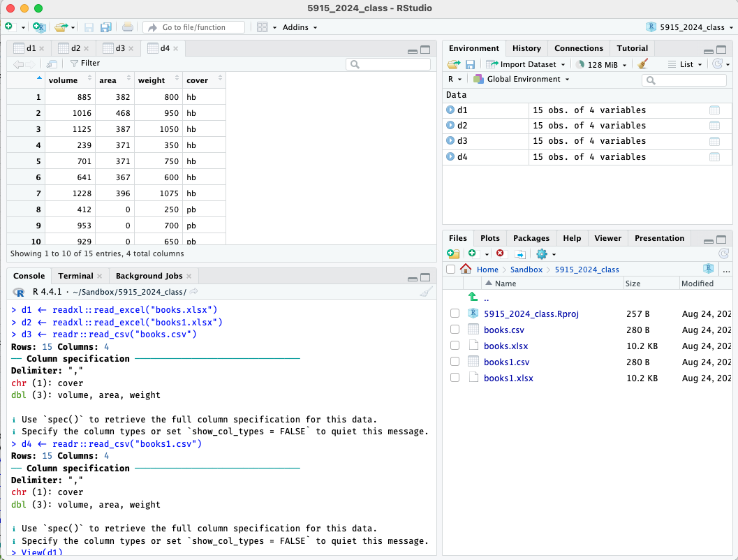The width and height of the screenshot is (738, 560).
Task: Switch to the Packages tab
Action: [531, 238]
